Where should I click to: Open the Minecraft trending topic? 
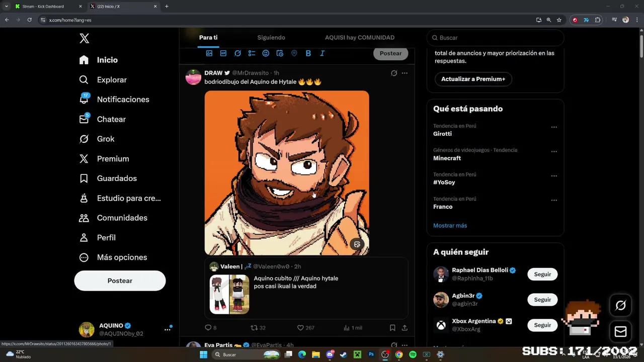447,158
